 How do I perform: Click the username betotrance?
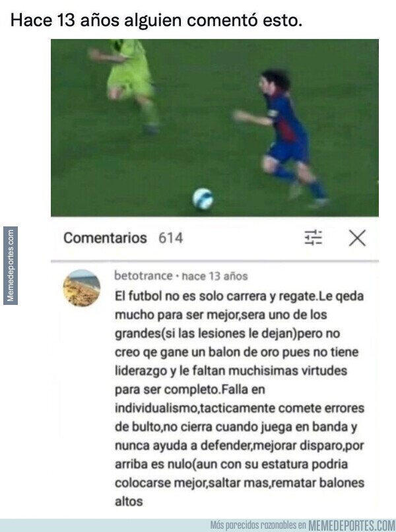(143, 275)
